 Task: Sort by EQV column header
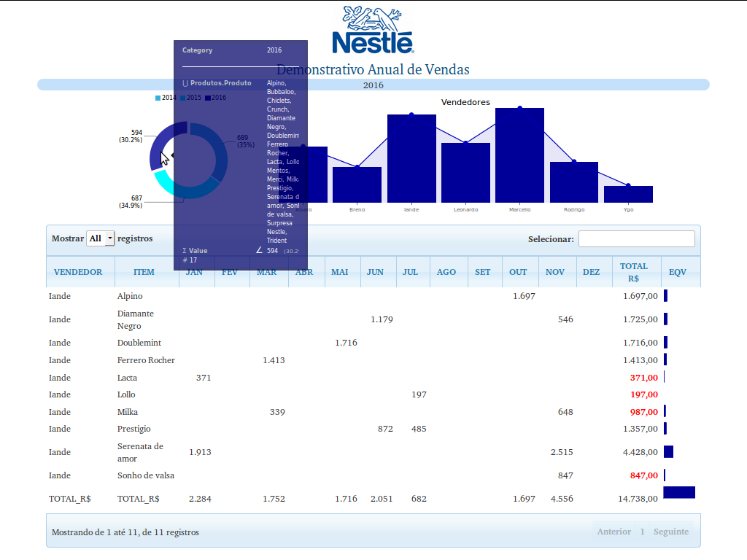click(681, 272)
